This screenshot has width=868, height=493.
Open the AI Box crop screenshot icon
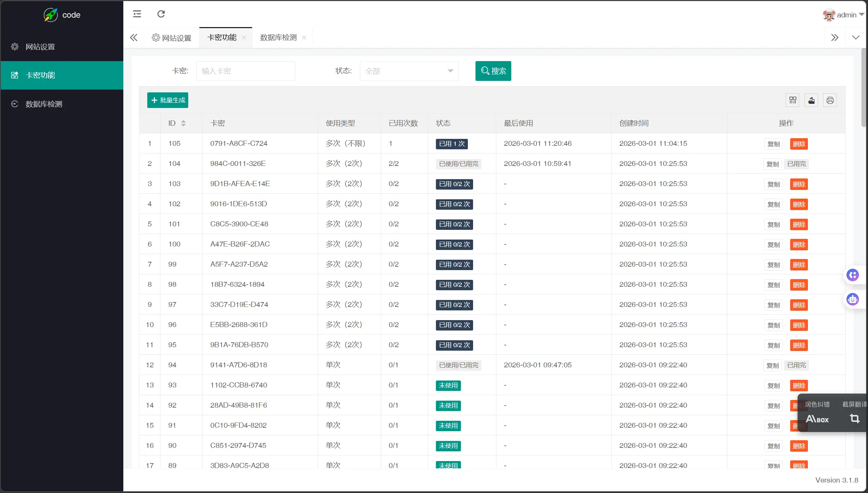point(854,418)
